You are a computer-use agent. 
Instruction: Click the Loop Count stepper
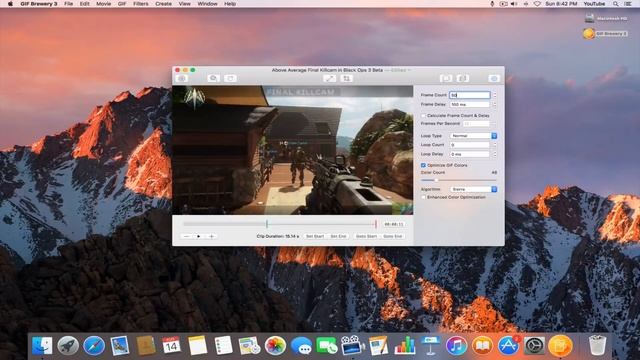[x=495, y=145]
